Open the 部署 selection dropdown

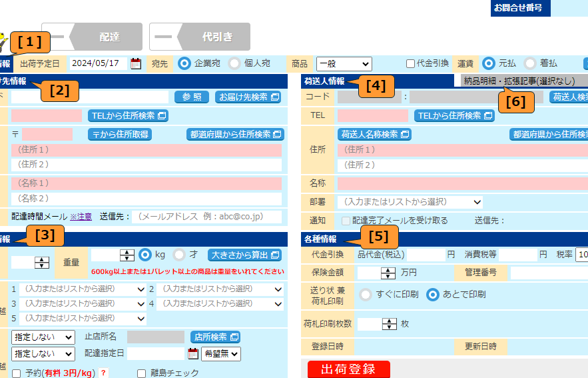(410, 201)
